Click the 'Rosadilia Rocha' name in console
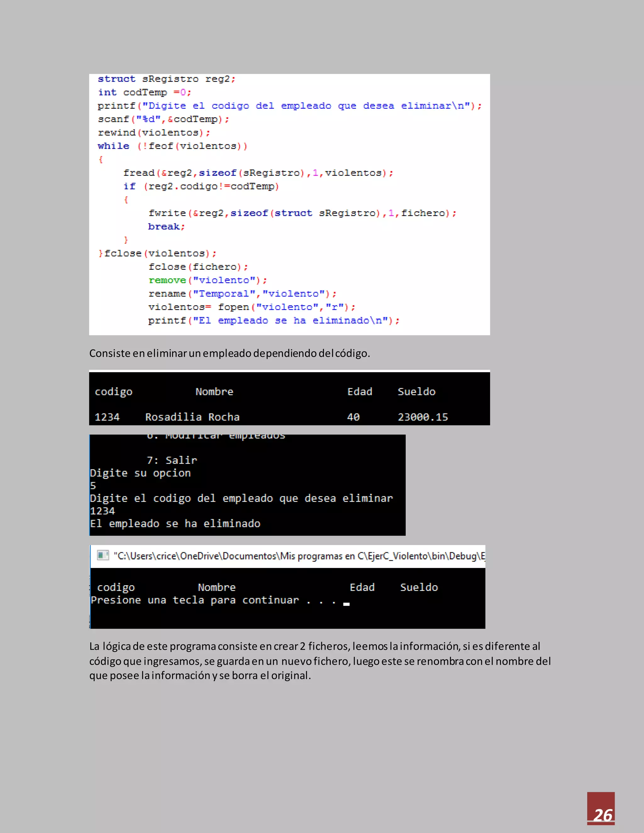Viewport: 644px width, 833px height. pos(192,417)
